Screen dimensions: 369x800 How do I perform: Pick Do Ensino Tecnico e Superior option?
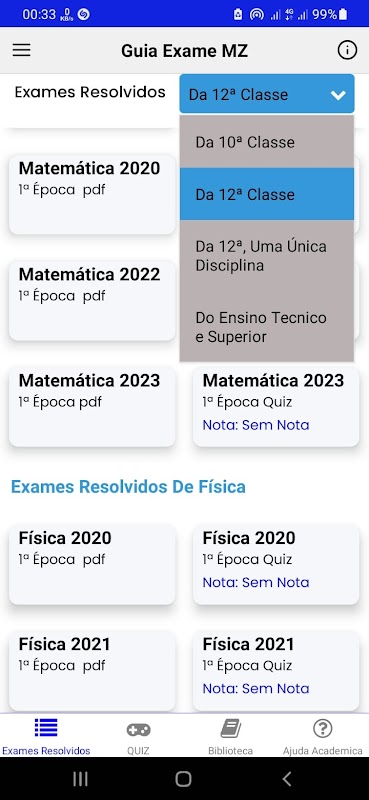(266, 327)
